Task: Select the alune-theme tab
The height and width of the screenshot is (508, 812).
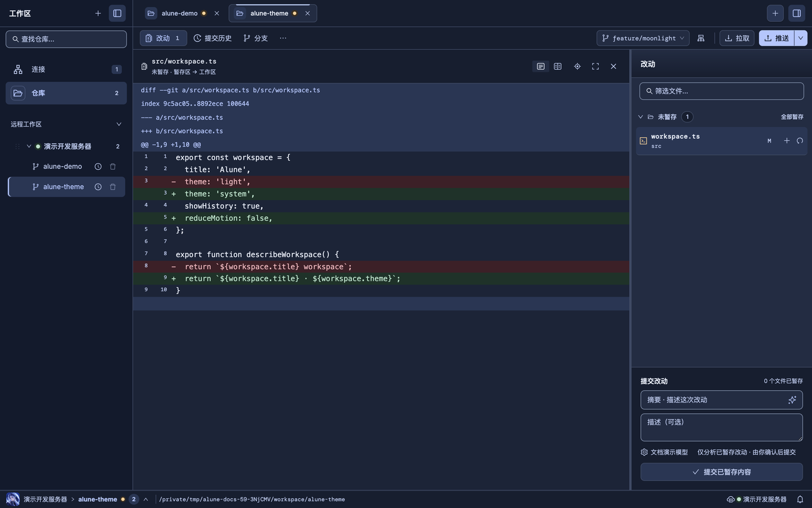Action: [x=269, y=13]
